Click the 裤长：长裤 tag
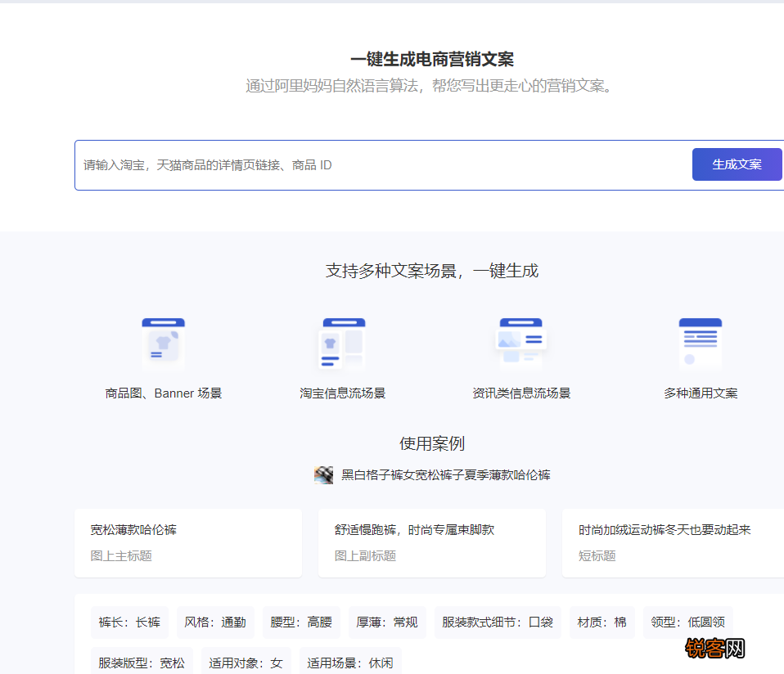This screenshot has height=674, width=784. (x=129, y=622)
